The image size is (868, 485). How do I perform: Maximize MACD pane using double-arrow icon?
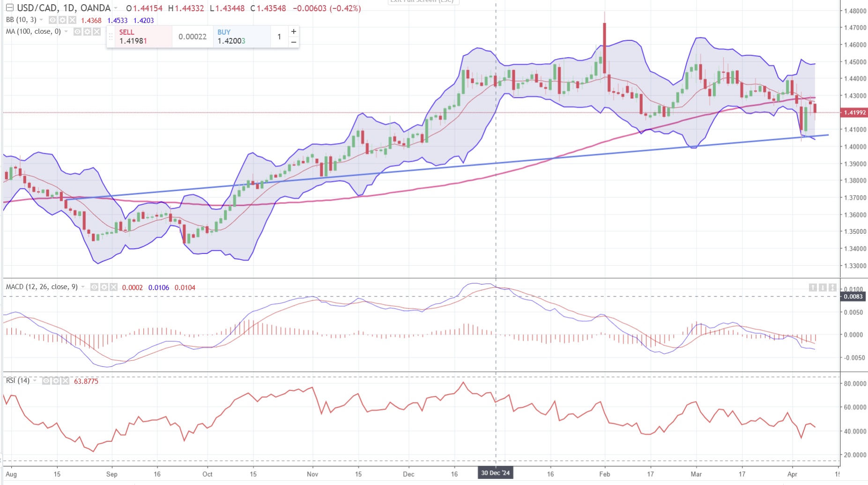(832, 287)
